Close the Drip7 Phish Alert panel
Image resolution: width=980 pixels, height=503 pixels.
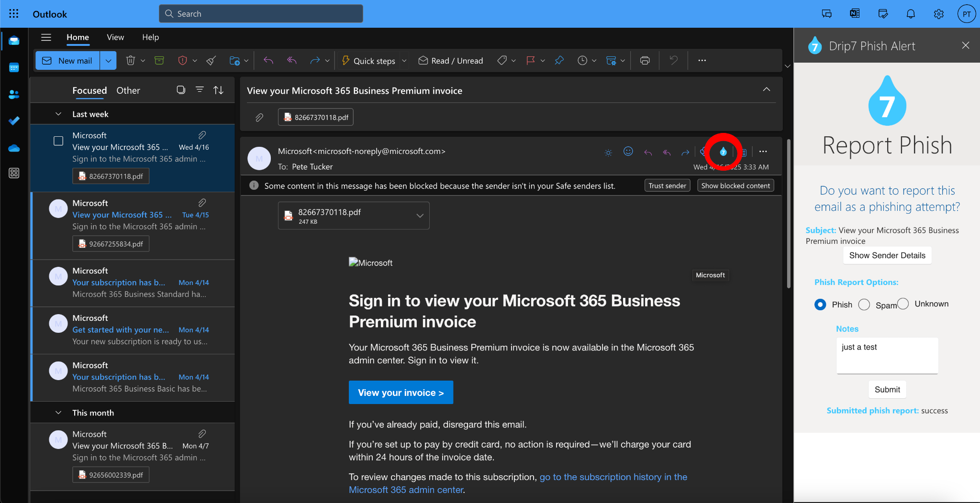(x=966, y=45)
